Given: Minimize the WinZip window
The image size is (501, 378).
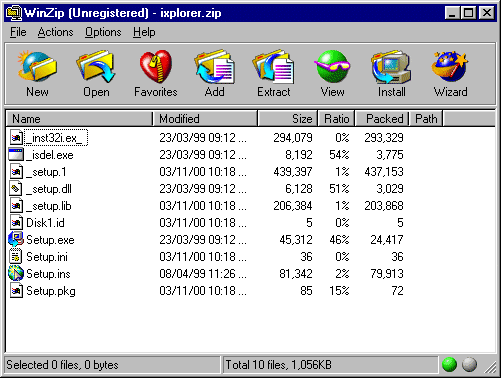Looking at the screenshot, I should 452,13.
